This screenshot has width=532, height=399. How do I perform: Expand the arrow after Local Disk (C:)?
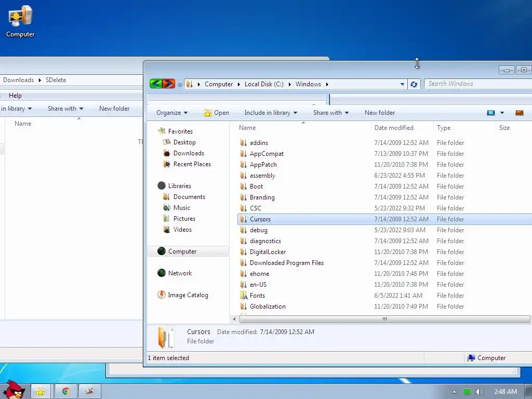[289, 84]
